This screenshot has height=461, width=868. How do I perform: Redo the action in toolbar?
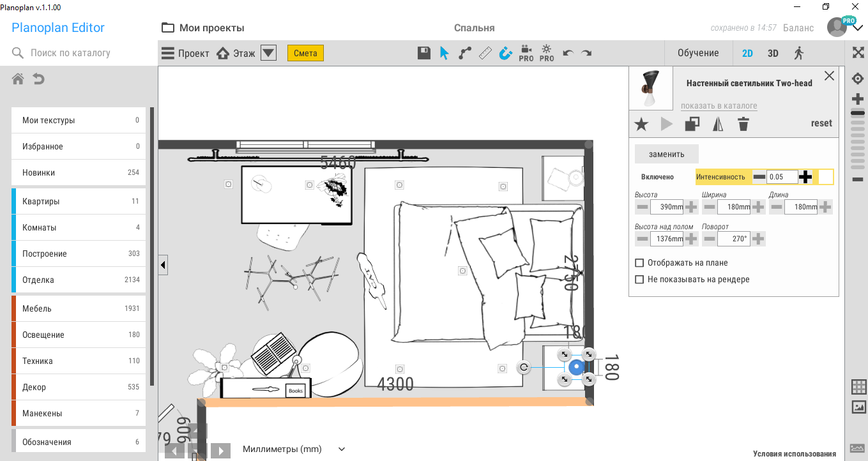(586, 53)
